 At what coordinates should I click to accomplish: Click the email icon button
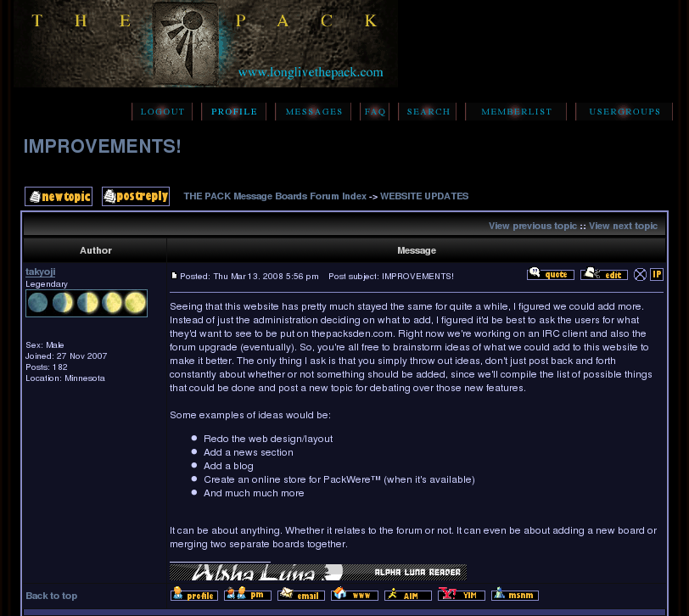click(301, 595)
